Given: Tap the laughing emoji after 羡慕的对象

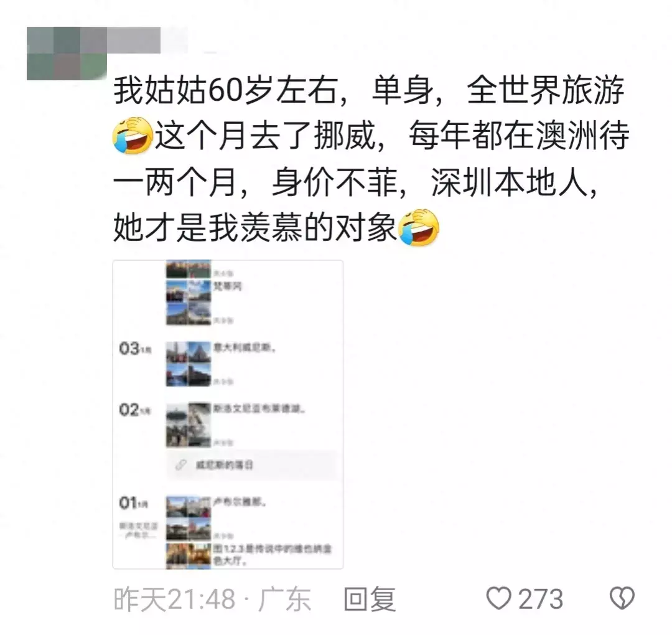Looking at the screenshot, I should click(x=419, y=227).
